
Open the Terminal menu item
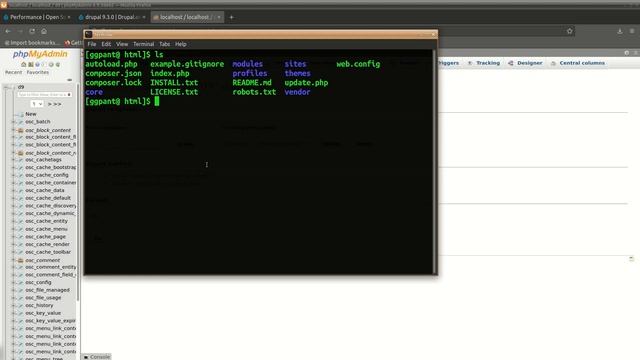click(143, 44)
